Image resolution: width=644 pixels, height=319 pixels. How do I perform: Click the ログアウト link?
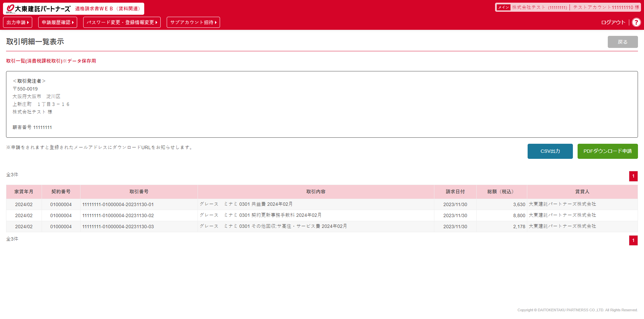pyautogui.click(x=613, y=22)
